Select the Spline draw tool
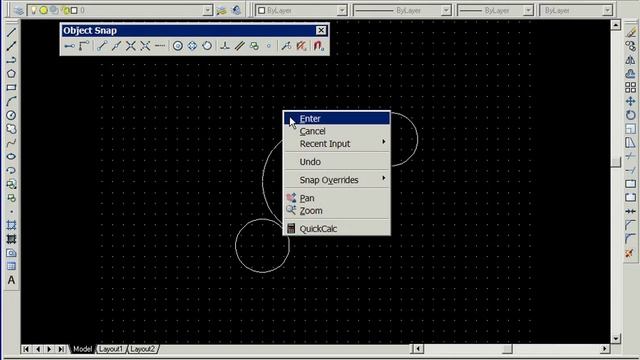This screenshot has height=360, width=640. (11, 143)
